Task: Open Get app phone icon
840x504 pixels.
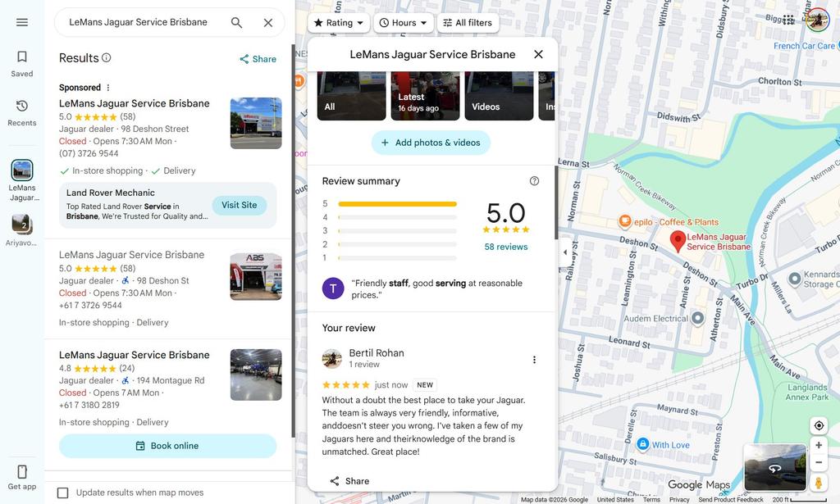Action: coord(22,471)
